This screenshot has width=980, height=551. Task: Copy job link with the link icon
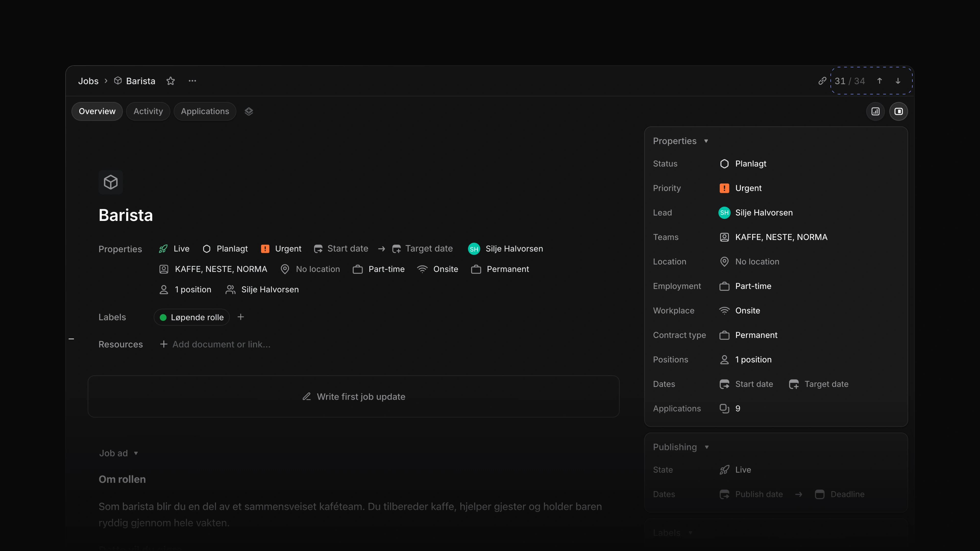[x=822, y=81]
